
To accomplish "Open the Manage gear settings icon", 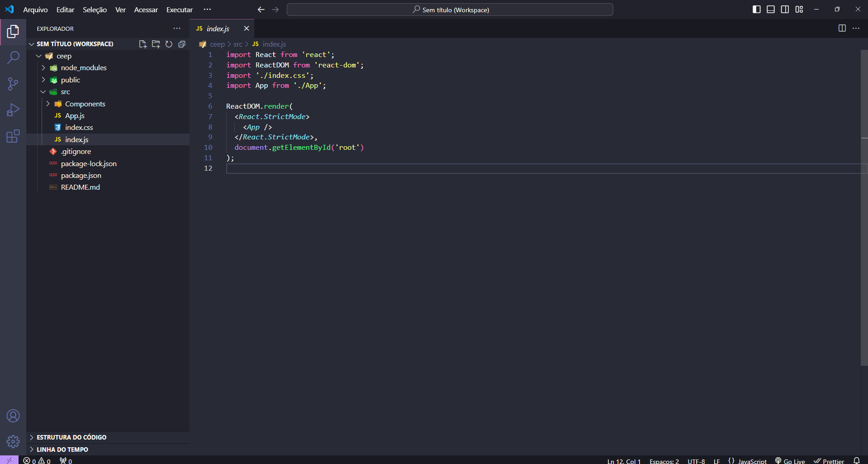I will [13, 441].
